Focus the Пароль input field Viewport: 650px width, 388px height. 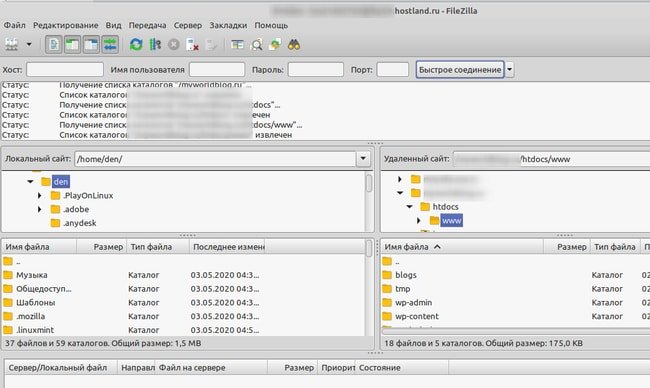point(315,70)
